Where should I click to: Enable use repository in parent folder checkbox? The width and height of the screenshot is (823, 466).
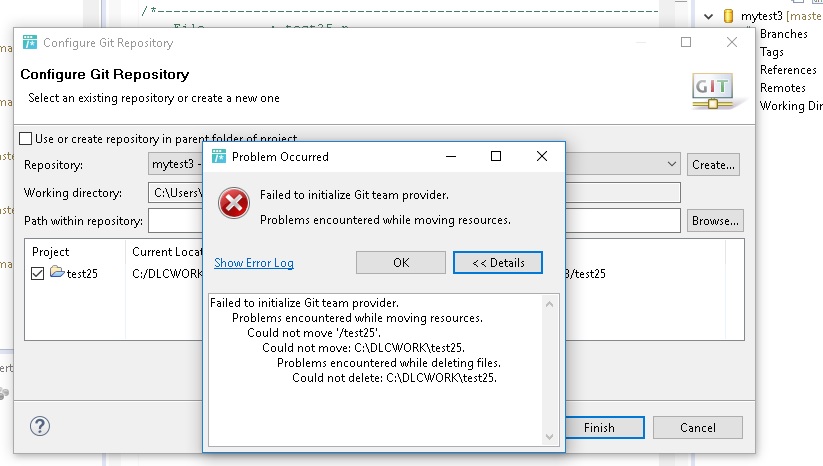tap(26, 138)
